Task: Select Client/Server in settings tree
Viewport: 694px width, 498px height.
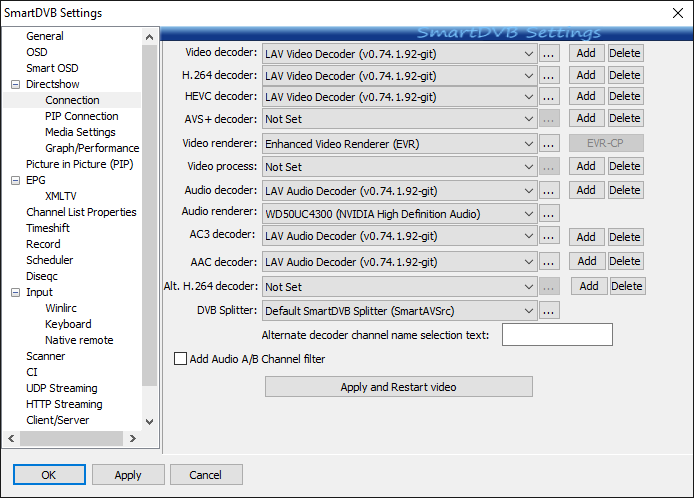Action: coord(58,420)
